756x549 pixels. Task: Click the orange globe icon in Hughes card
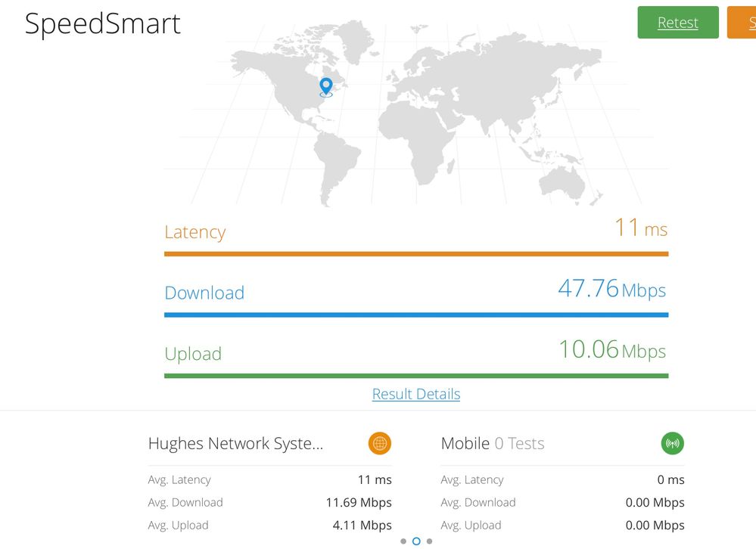380,444
